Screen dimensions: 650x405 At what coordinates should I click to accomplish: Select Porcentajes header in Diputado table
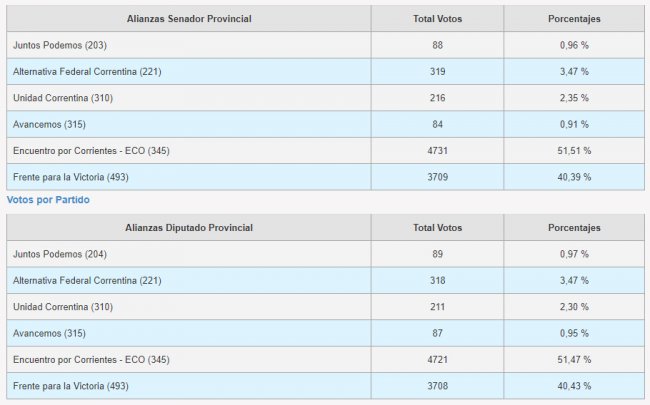pyautogui.click(x=574, y=228)
